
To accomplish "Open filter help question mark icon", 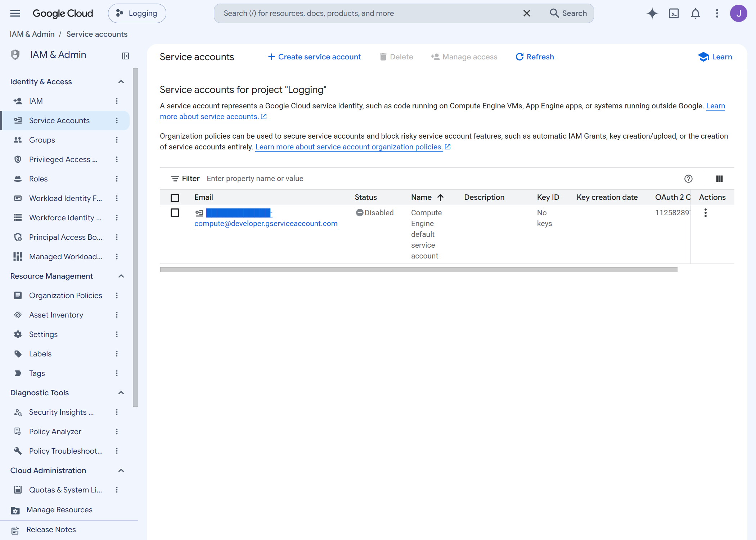I will (x=688, y=179).
